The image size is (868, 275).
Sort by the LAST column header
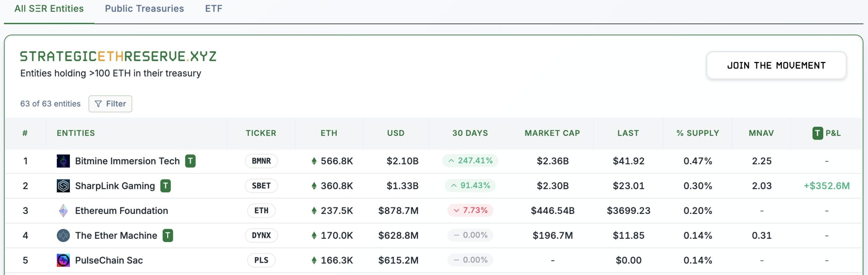point(628,133)
